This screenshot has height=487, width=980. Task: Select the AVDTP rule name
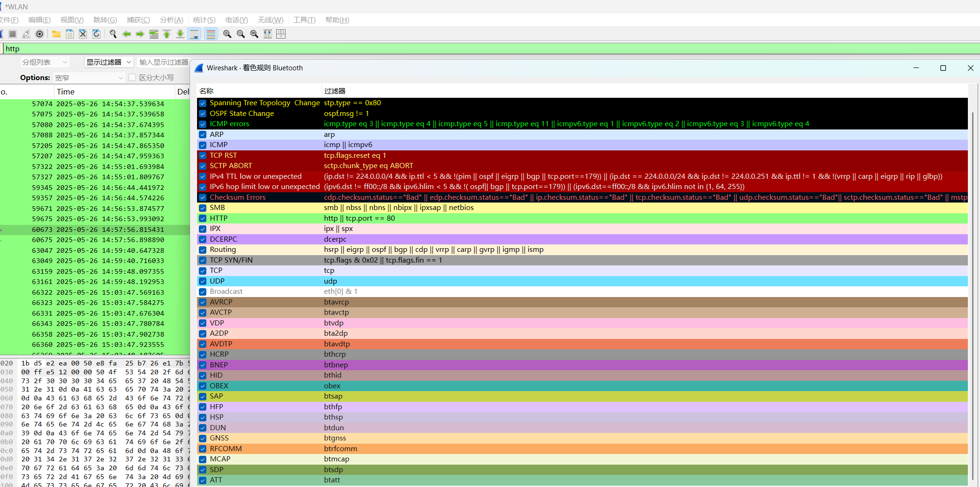coord(221,344)
